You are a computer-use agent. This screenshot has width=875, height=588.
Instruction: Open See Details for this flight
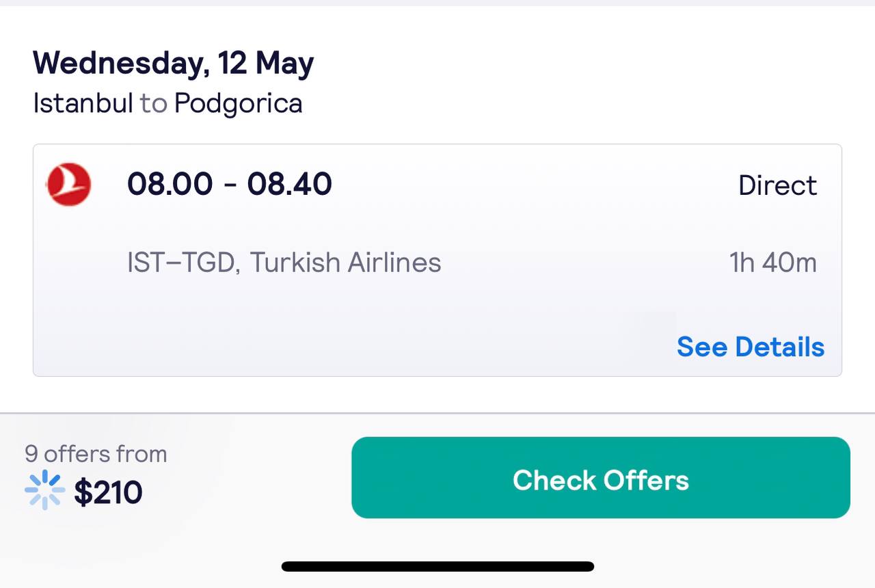[751, 347]
